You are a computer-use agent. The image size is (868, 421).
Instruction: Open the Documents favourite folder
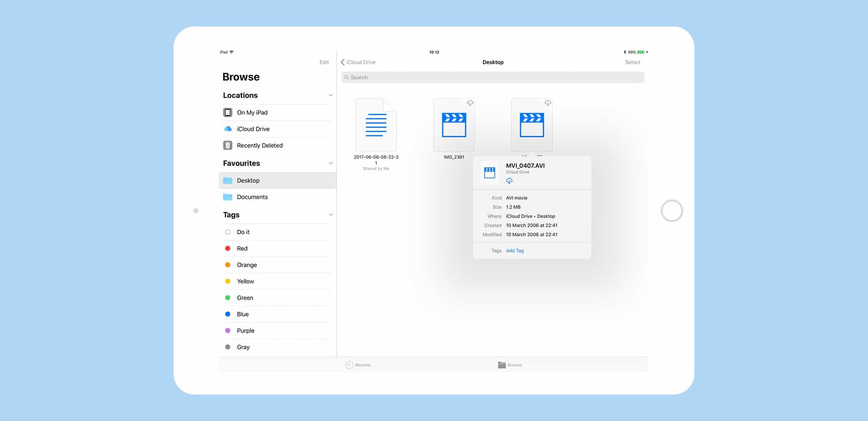click(252, 197)
